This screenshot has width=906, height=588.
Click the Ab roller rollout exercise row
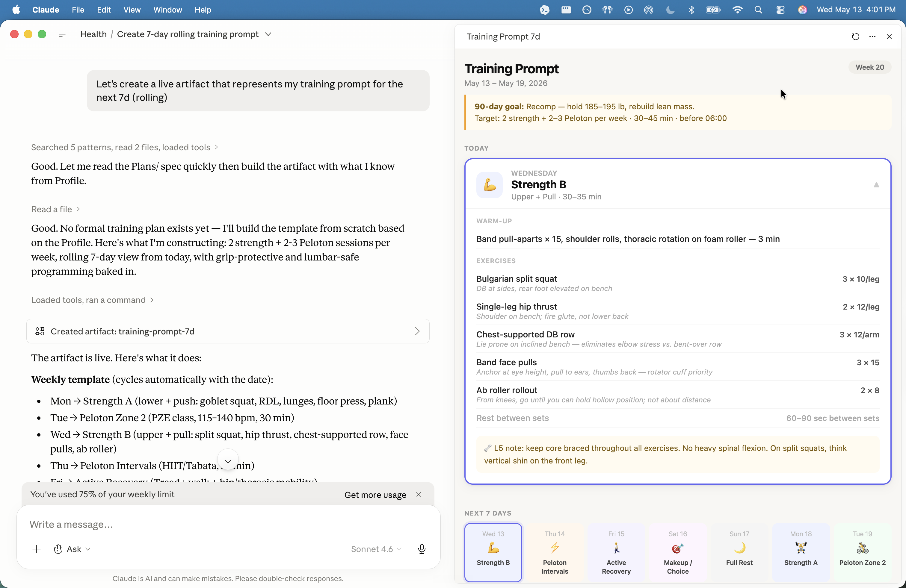click(678, 394)
